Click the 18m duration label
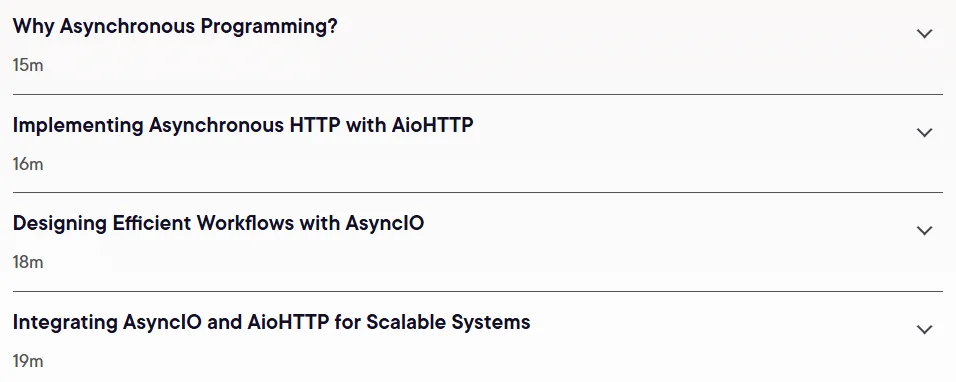956x382 pixels. 28,262
